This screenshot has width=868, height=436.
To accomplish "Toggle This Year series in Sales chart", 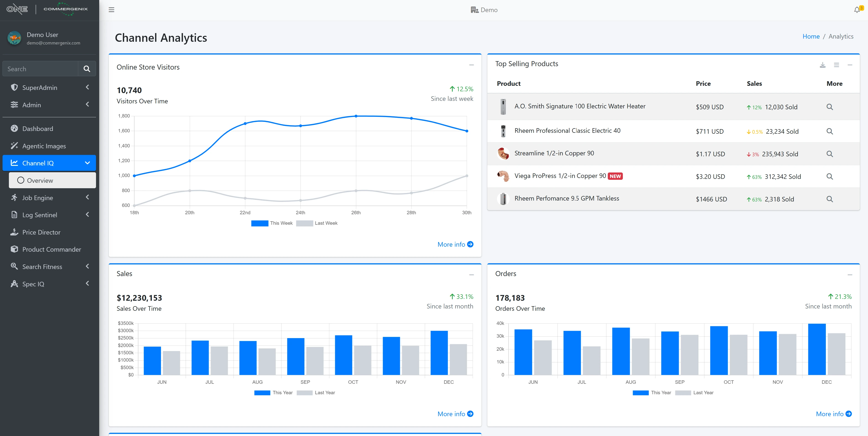I will [x=273, y=393].
